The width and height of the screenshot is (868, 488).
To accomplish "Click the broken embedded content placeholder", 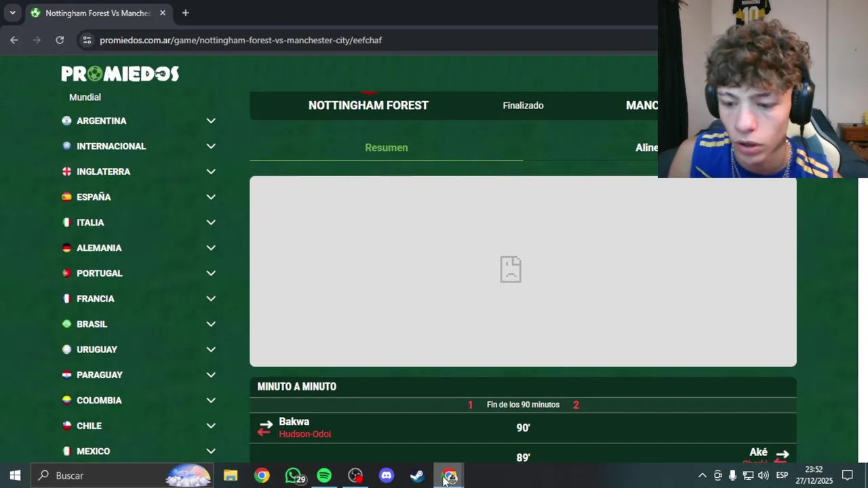I will click(523, 271).
